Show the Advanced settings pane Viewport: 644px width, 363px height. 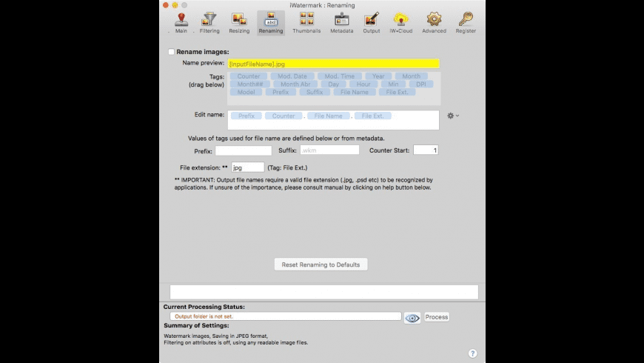pyautogui.click(x=434, y=23)
